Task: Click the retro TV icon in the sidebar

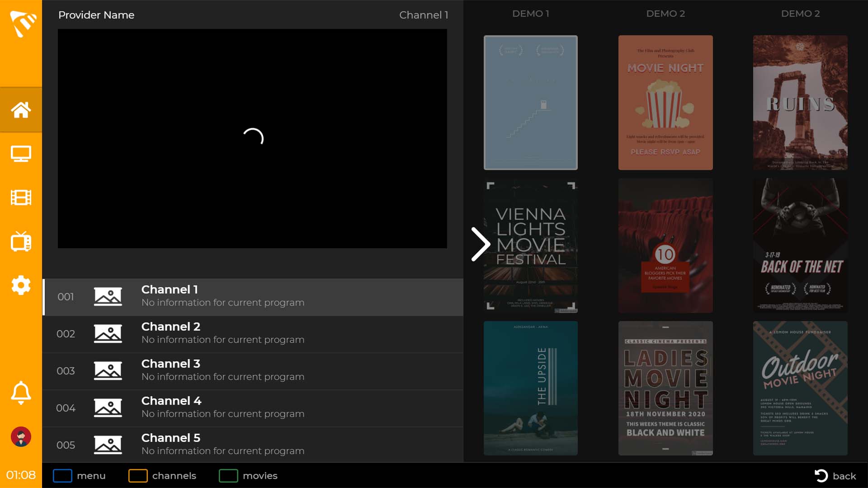Action: click(21, 241)
